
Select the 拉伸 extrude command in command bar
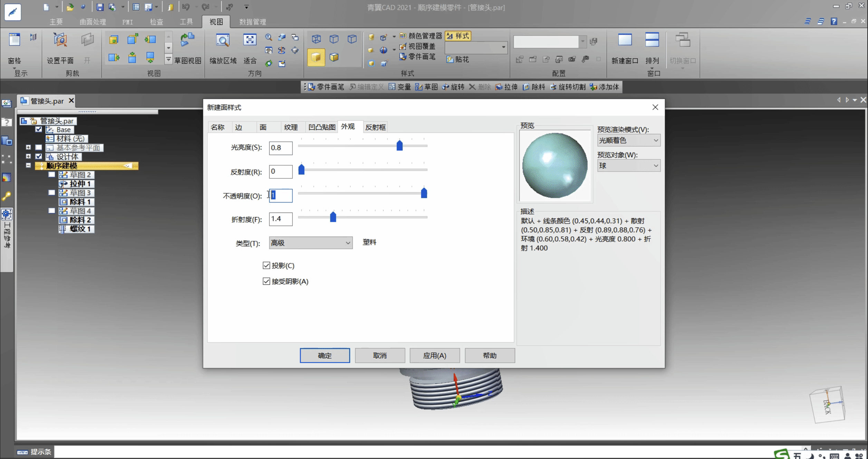pos(506,87)
